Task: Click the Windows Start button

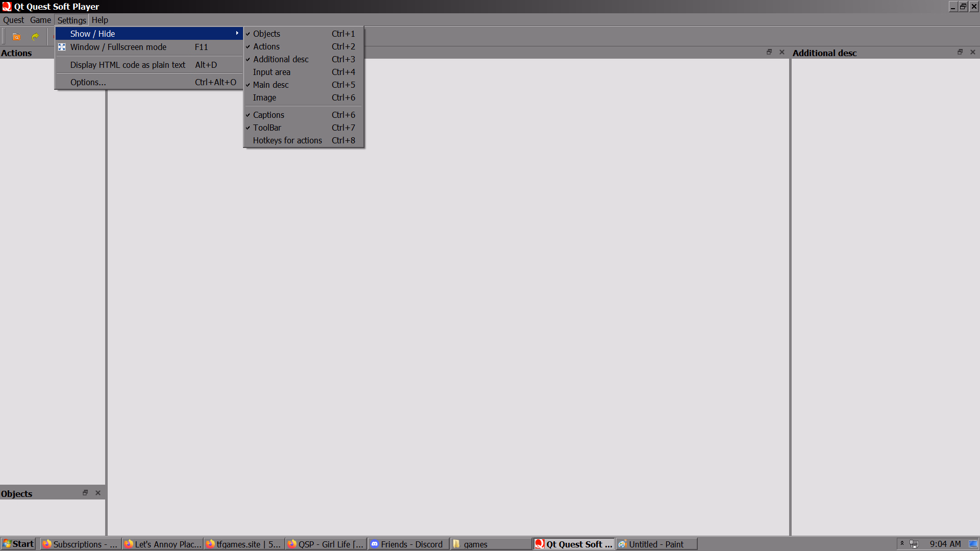Action: coord(18,544)
